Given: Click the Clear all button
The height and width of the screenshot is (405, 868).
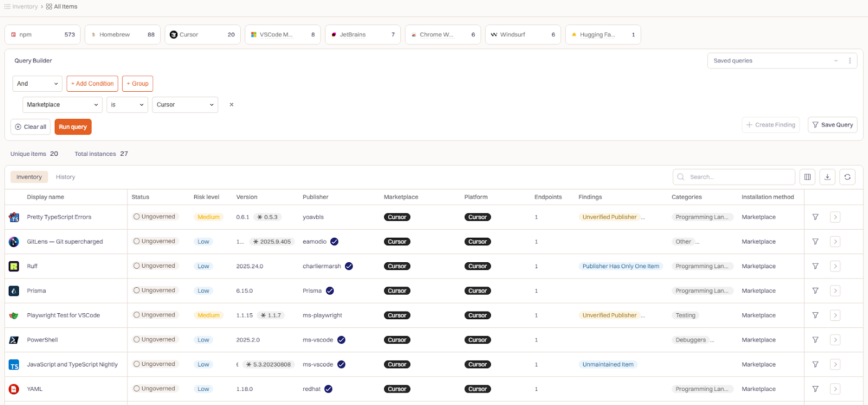Looking at the screenshot, I should [30, 127].
